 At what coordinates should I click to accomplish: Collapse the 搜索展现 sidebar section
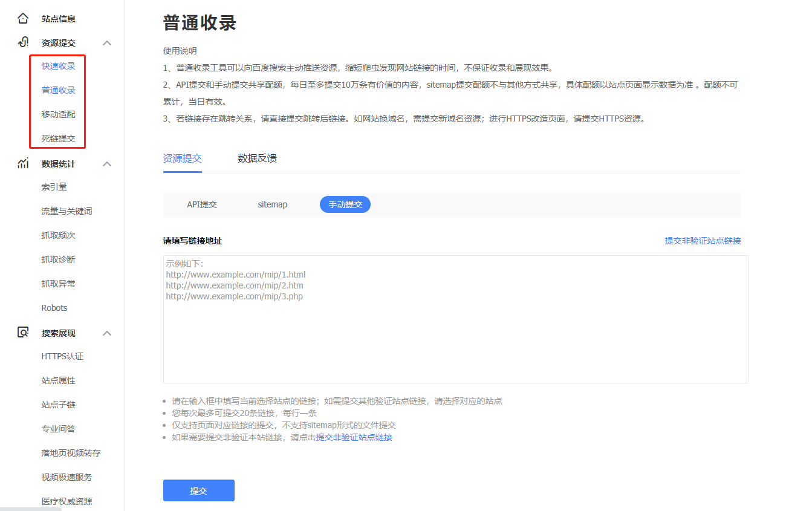pyautogui.click(x=107, y=333)
